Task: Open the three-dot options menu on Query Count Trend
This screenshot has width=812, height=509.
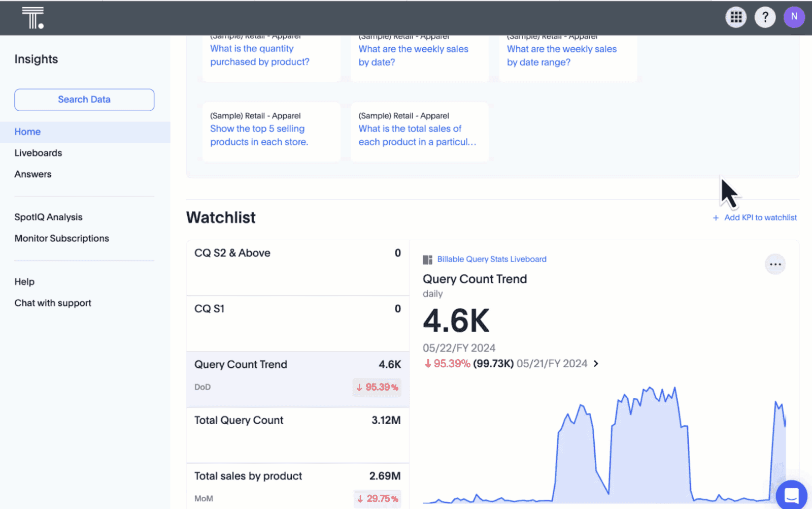Action: tap(774, 264)
